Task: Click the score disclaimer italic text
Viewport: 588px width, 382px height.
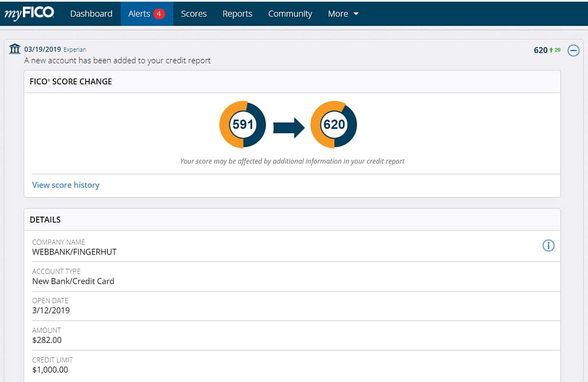Action: (x=292, y=161)
